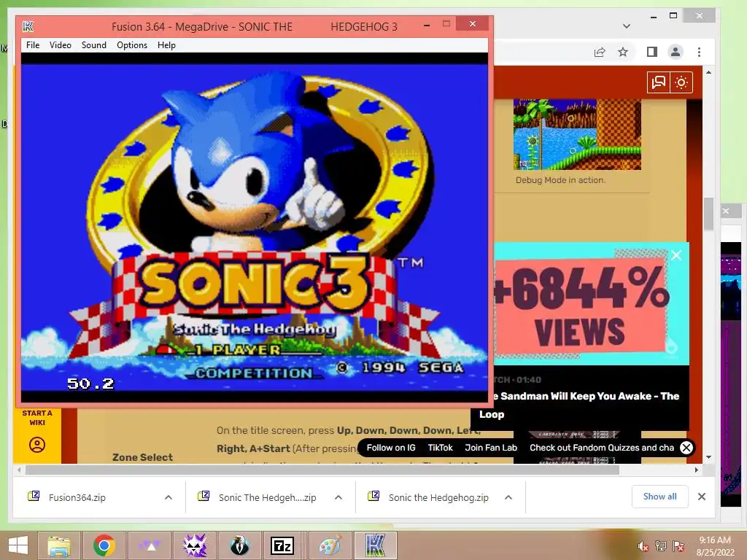Click COMPETITION on Sonic 3 title screen
The width and height of the screenshot is (747, 560).
253,373
